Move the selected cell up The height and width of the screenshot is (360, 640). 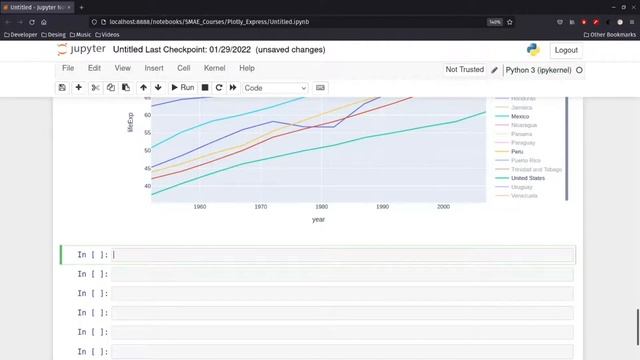(143, 88)
